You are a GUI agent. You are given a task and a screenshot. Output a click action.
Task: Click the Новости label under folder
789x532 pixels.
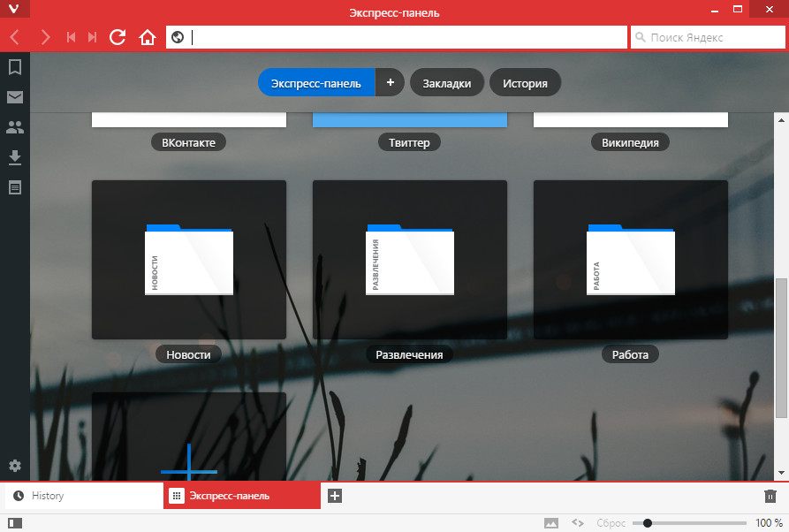(x=189, y=354)
